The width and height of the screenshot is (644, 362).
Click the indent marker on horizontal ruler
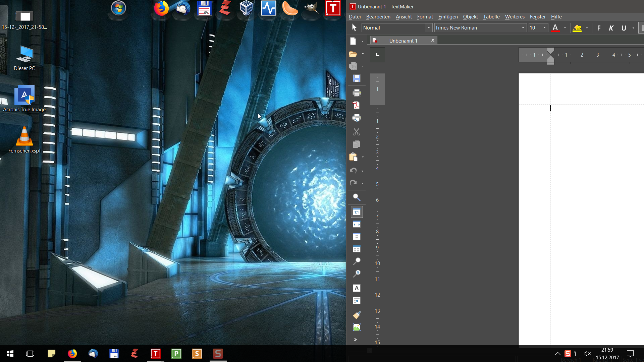pyautogui.click(x=550, y=56)
